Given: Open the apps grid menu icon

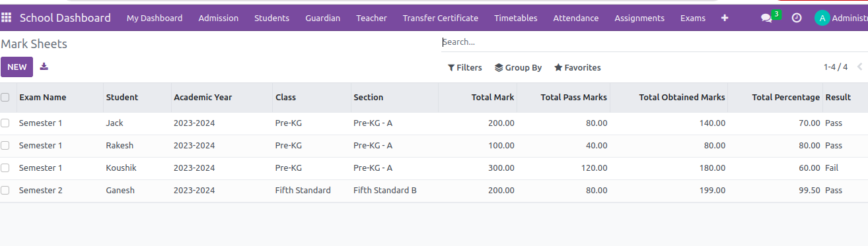Looking at the screenshot, I should click(7, 18).
